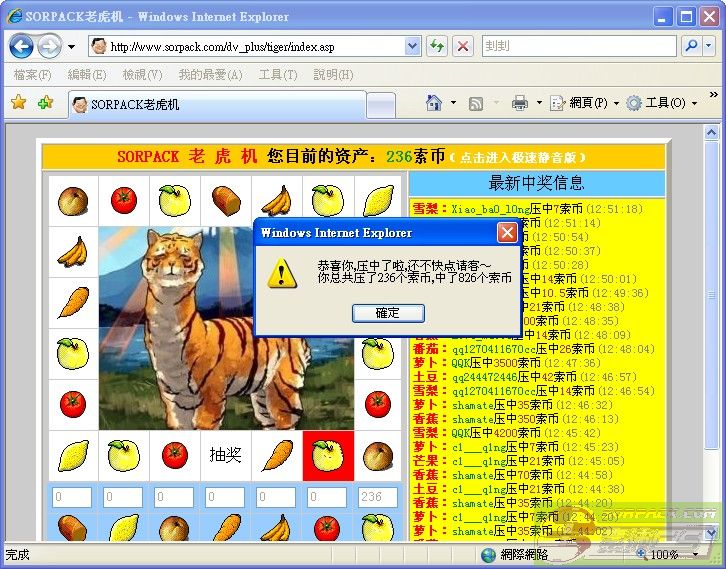Click the search magnifier icon
This screenshot has width=726, height=569.
pos(691,46)
